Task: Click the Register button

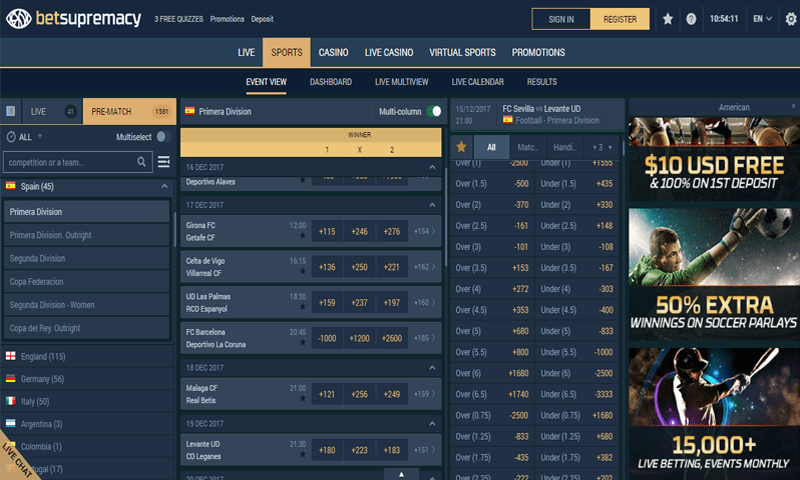Action: (x=620, y=19)
